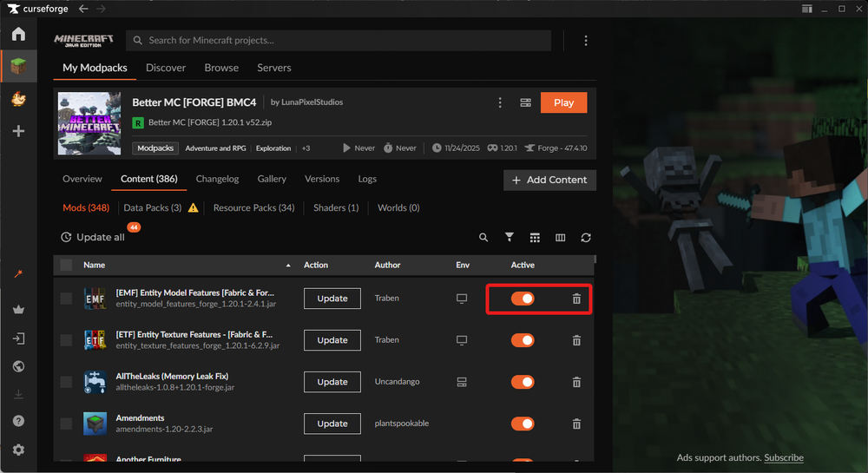Image resolution: width=868 pixels, height=473 pixels.
Task: Expand the +3 extra categories tag
Action: click(x=306, y=148)
